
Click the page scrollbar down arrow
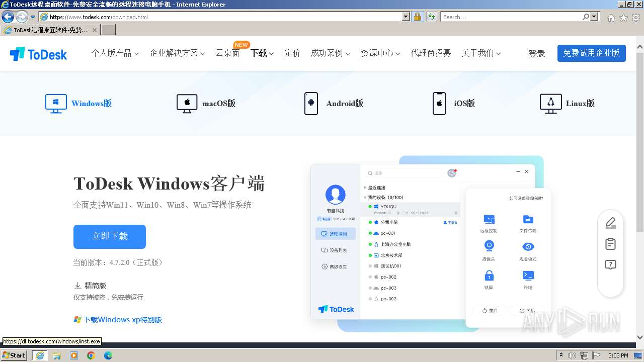[x=640, y=337]
